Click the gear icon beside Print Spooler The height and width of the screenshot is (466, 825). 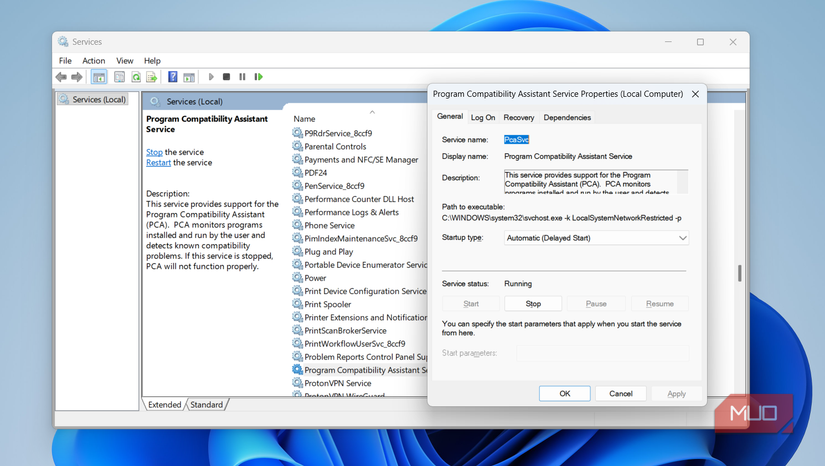tap(297, 303)
